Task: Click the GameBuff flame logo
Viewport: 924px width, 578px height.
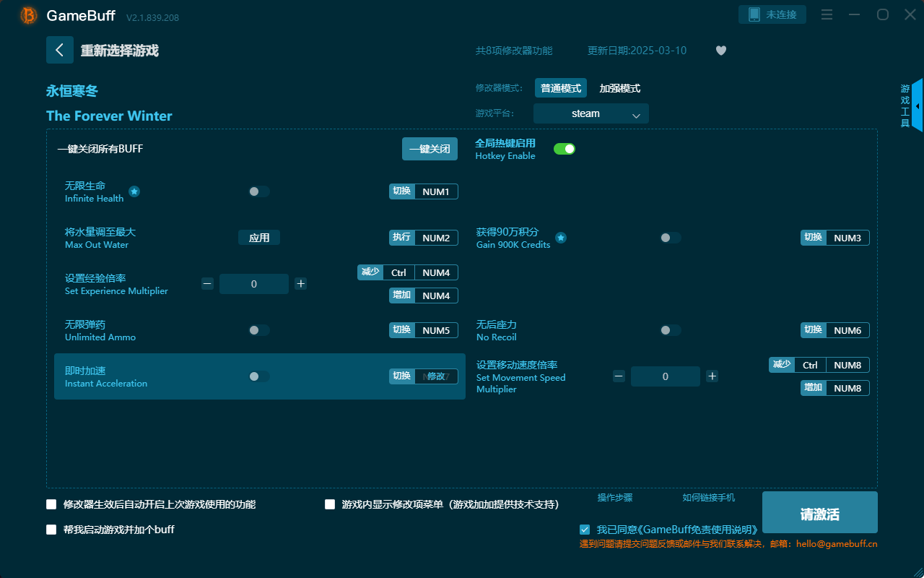Action: click(27, 14)
